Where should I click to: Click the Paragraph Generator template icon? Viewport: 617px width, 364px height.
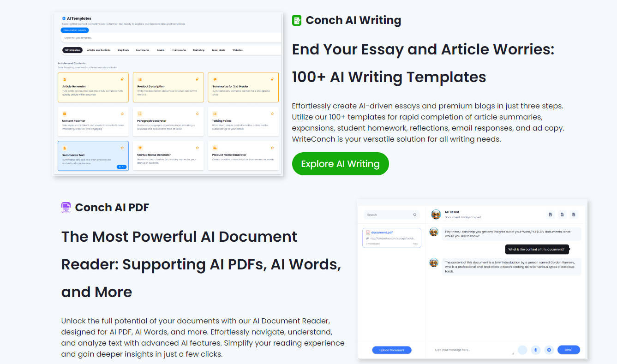pyautogui.click(x=140, y=113)
